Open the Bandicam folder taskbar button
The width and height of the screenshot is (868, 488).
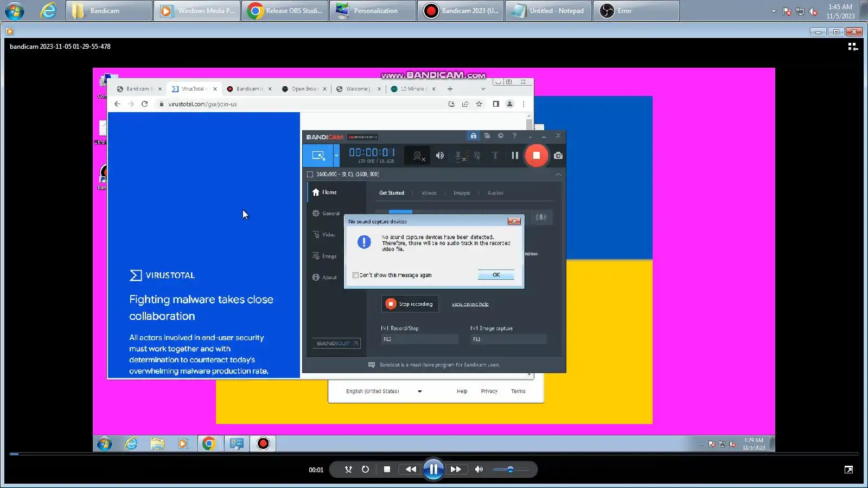point(109,11)
